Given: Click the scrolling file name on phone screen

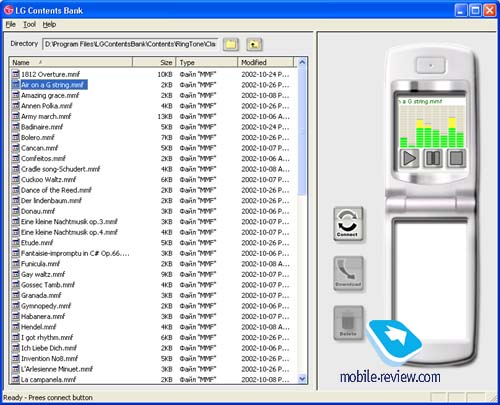Looking at the screenshot, I should [420, 101].
